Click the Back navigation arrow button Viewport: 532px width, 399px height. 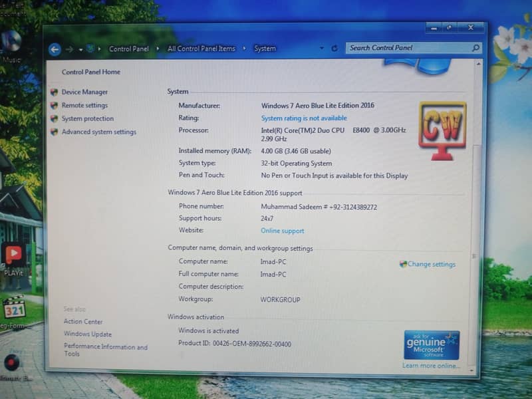point(55,49)
